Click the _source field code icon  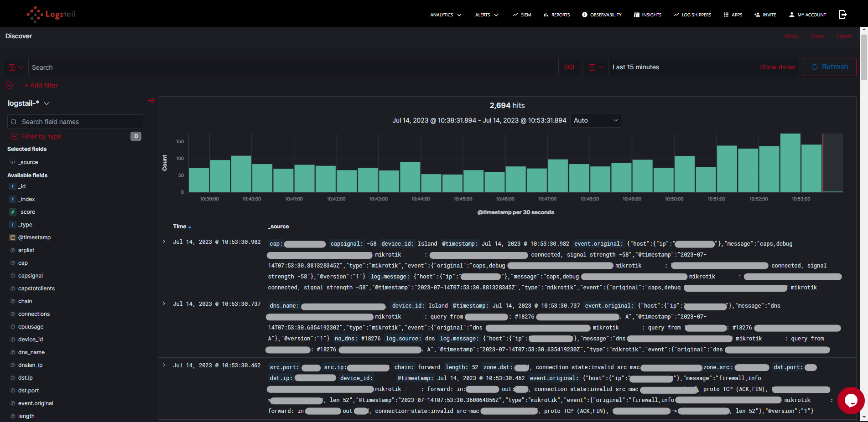13,162
